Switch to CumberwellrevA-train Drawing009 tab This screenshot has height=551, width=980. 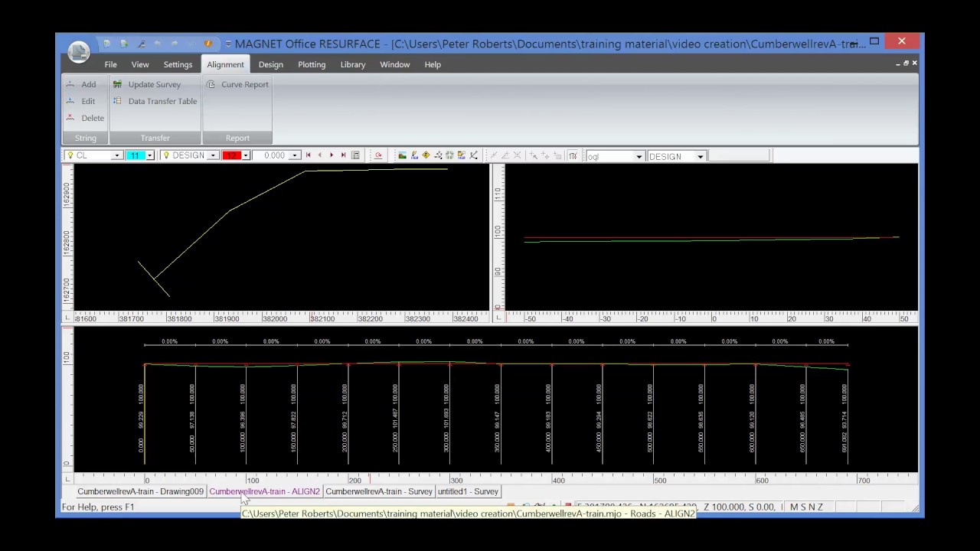tap(140, 491)
